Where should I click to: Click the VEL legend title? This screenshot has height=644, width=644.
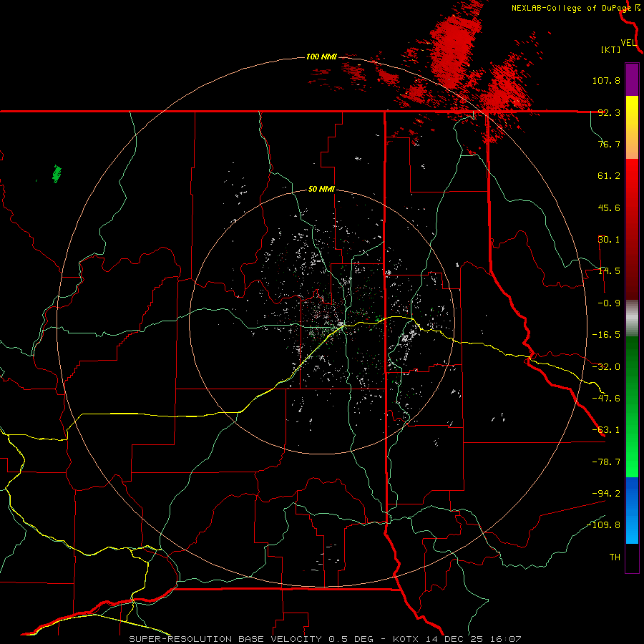pyautogui.click(x=629, y=43)
